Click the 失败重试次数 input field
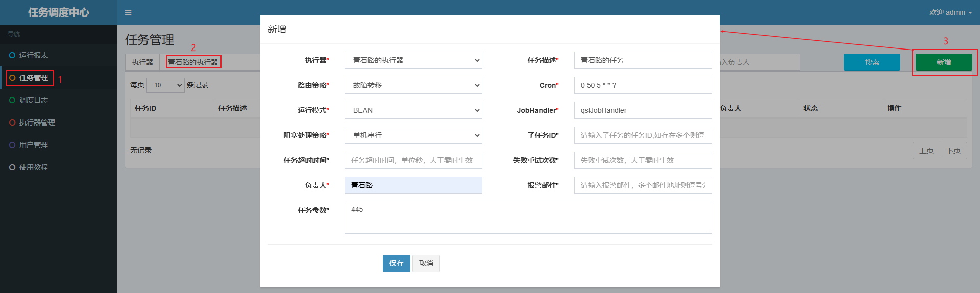The image size is (980, 293). (643, 160)
